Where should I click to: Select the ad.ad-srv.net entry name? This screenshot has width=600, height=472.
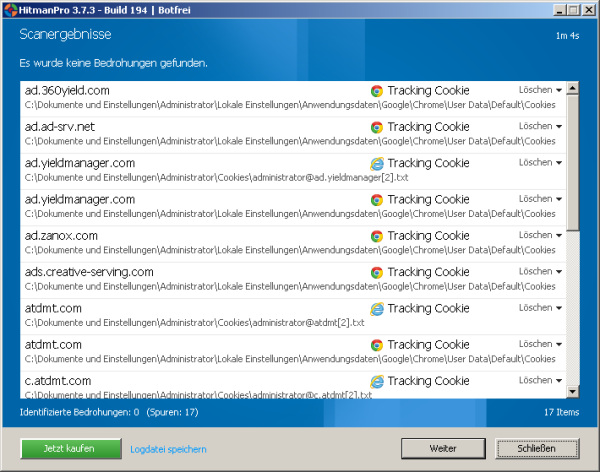coord(60,127)
